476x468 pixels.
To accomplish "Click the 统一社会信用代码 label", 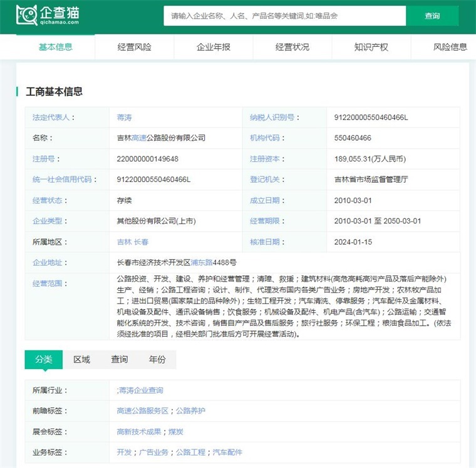I will pyautogui.click(x=62, y=180).
